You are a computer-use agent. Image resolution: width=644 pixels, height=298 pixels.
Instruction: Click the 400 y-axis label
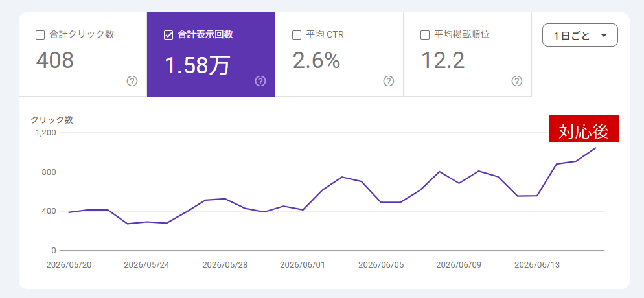click(49, 211)
